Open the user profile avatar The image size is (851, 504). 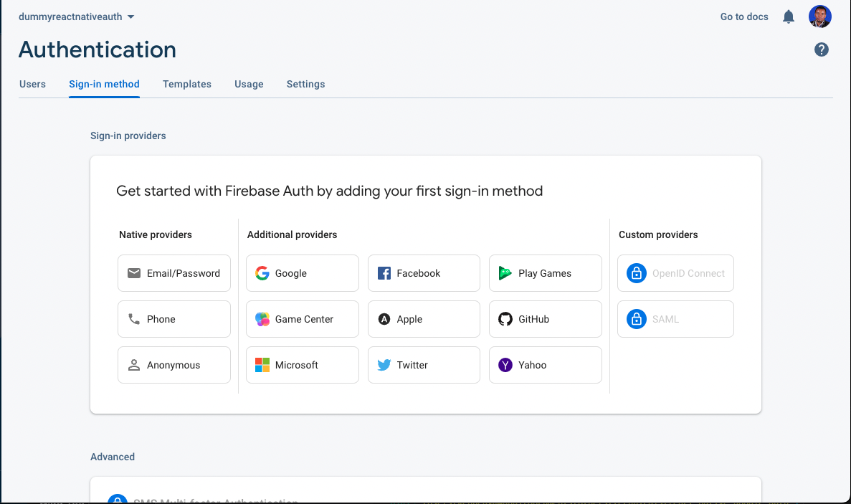click(819, 16)
